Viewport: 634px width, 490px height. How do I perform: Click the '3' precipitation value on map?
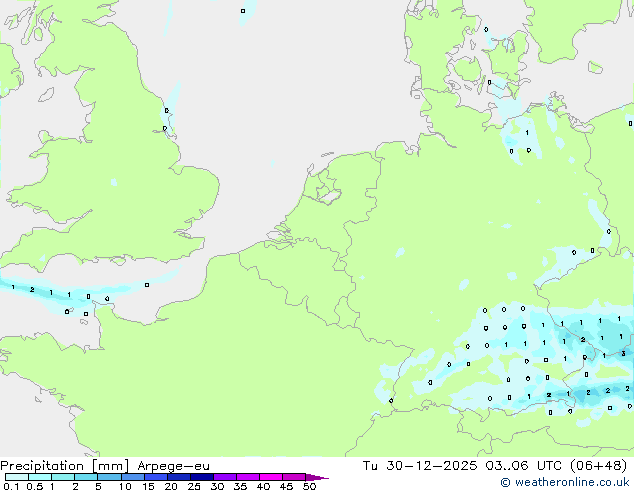click(x=623, y=353)
